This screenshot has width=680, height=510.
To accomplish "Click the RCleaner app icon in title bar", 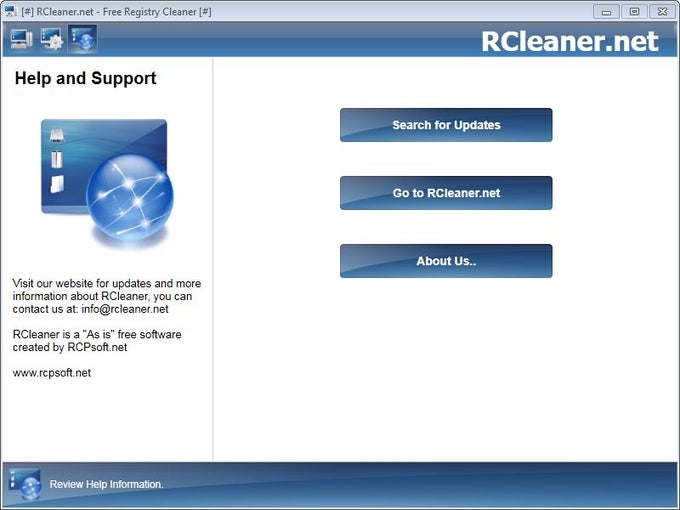I will (10, 11).
